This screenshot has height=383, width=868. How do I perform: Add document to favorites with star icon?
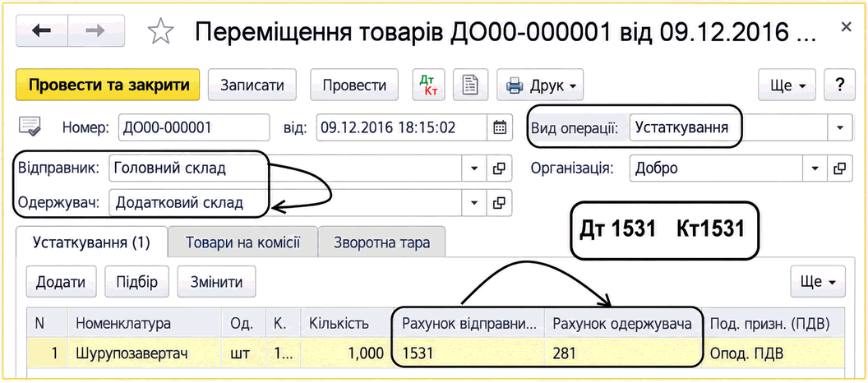[160, 31]
